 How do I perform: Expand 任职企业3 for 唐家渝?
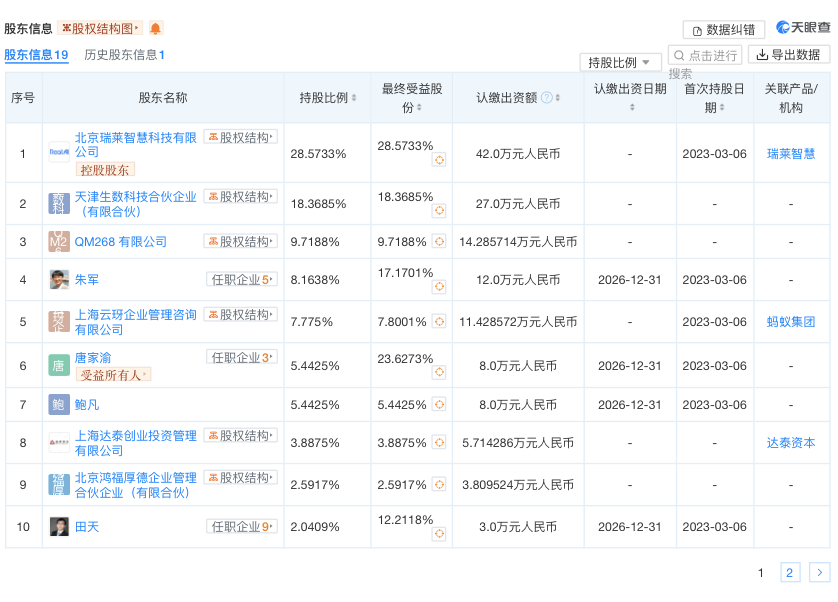coord(241,356)
